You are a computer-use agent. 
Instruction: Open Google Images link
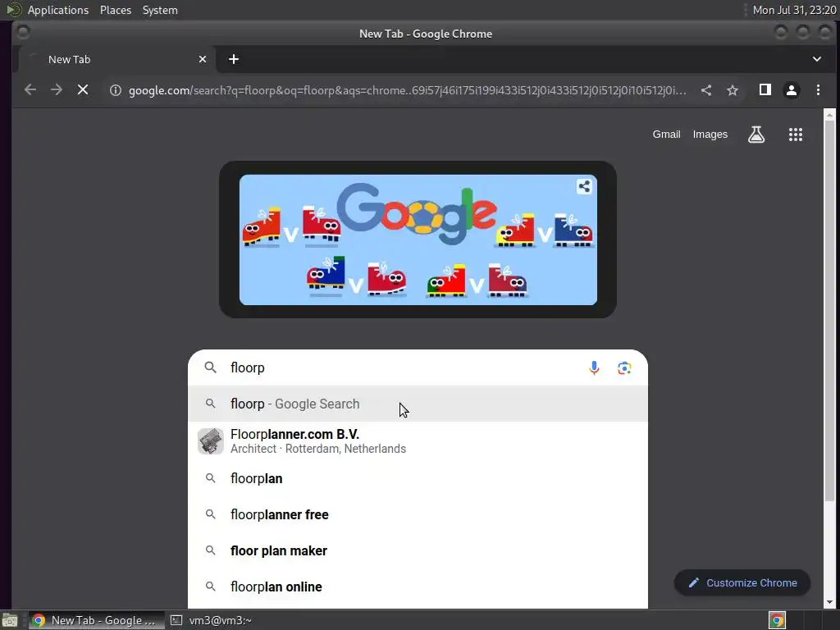pos(710,135)
